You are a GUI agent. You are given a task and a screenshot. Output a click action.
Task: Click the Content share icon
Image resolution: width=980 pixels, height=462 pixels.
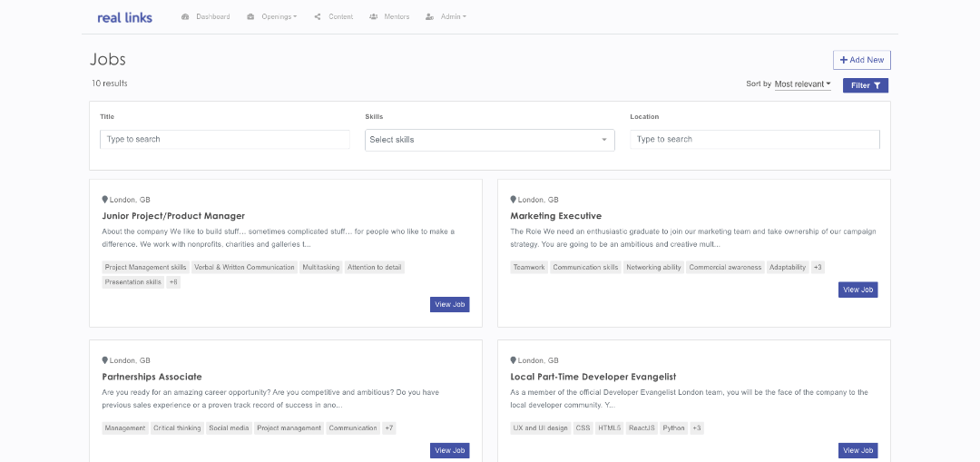pos(318,17)
